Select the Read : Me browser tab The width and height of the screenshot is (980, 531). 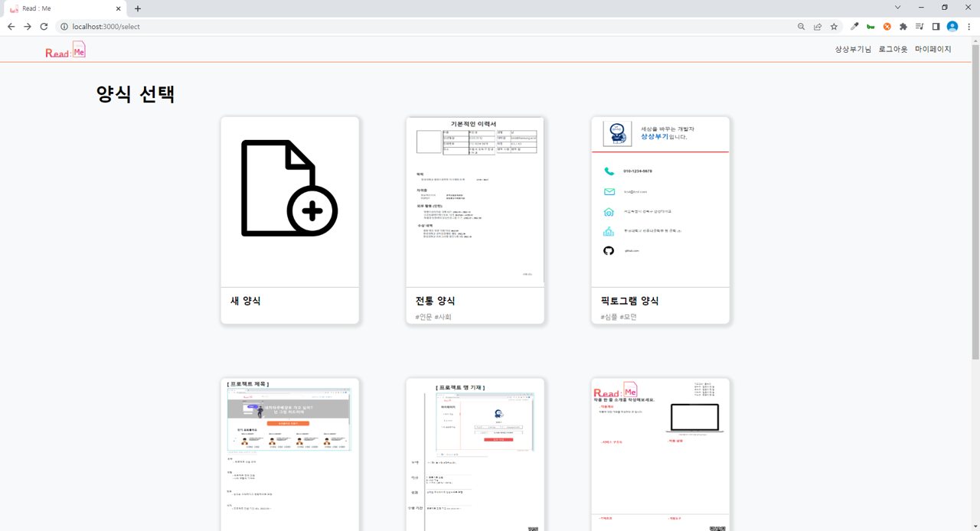(x=64, y=9)
